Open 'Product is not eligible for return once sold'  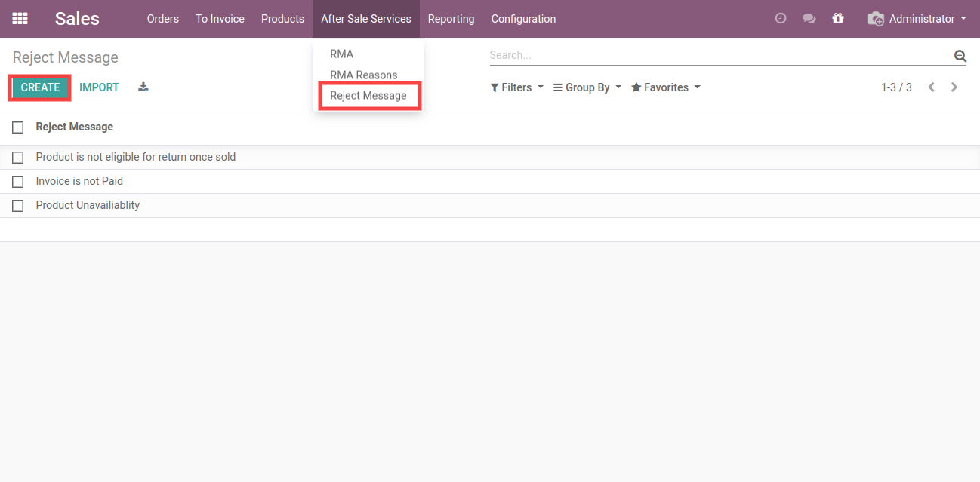tap(136, 157)
